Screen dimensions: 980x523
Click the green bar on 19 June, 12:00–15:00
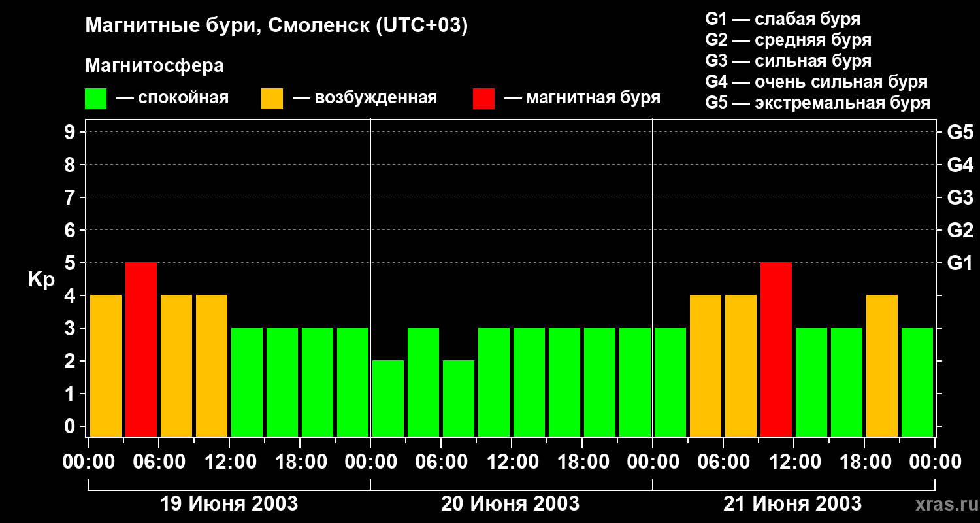pos(247,382)
